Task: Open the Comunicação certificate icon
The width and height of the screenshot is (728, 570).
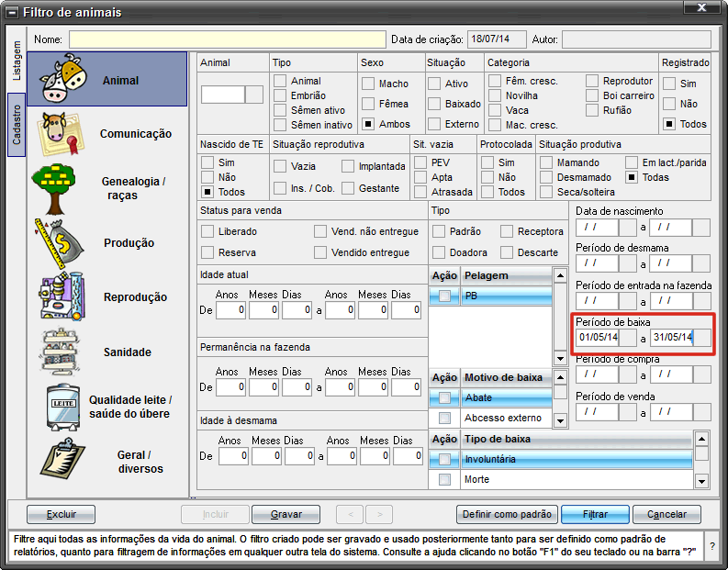Action: point(61,134)
